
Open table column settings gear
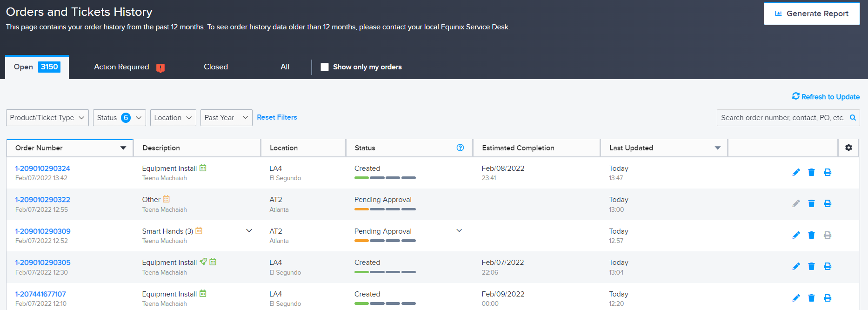pyautogui.click(x=848, y=148)
